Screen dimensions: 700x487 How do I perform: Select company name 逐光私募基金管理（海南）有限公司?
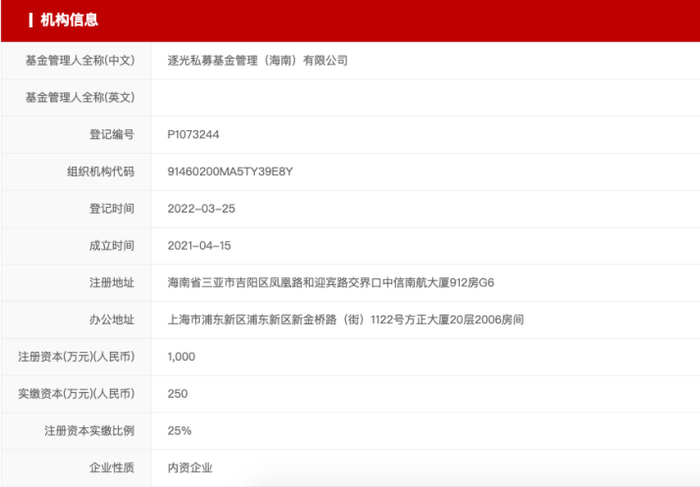[258, 60]
